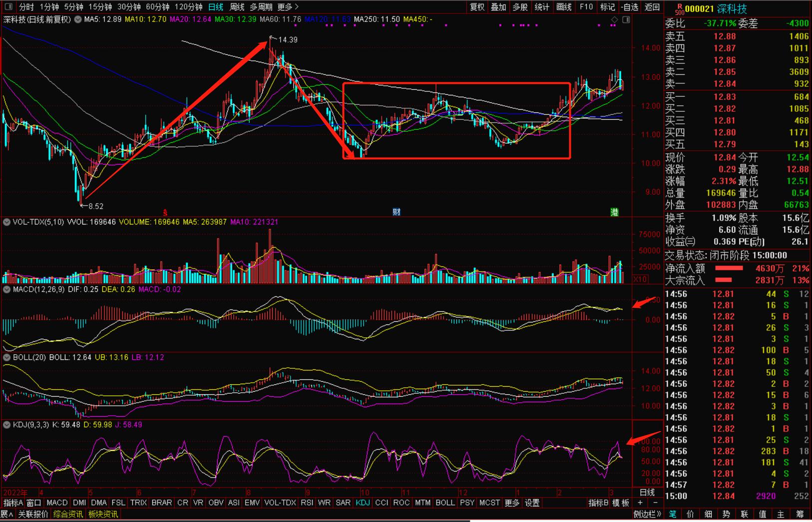
Task: Zoom in chart with the plus button
Action: pos(640,503)
